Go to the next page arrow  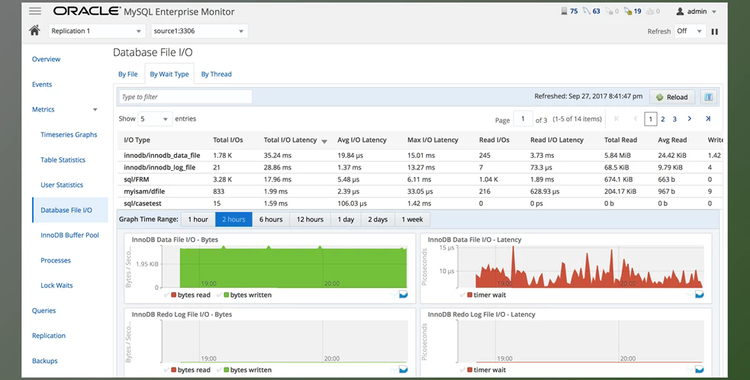click(x=689, y=119)
